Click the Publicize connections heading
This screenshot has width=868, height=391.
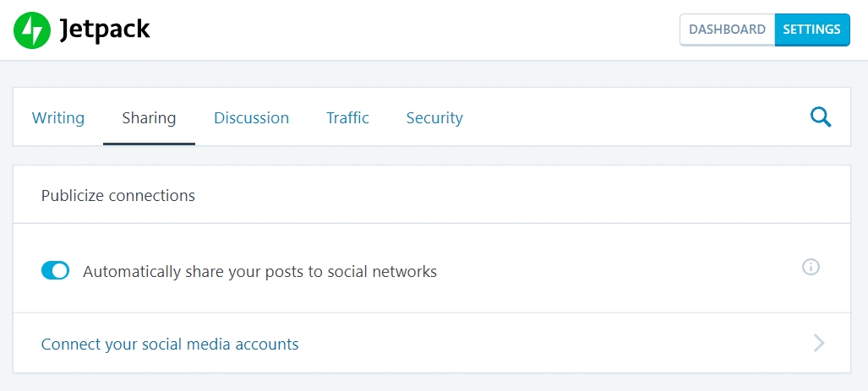(118, 195)
